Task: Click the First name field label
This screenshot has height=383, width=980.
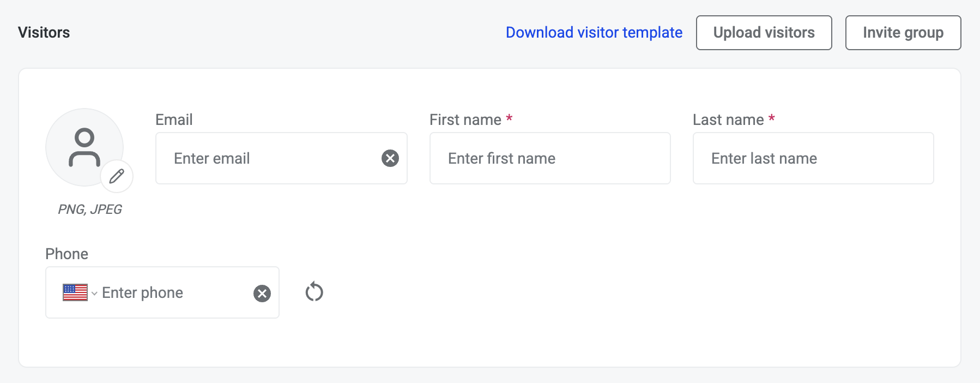Action: [x=465, y=120]
